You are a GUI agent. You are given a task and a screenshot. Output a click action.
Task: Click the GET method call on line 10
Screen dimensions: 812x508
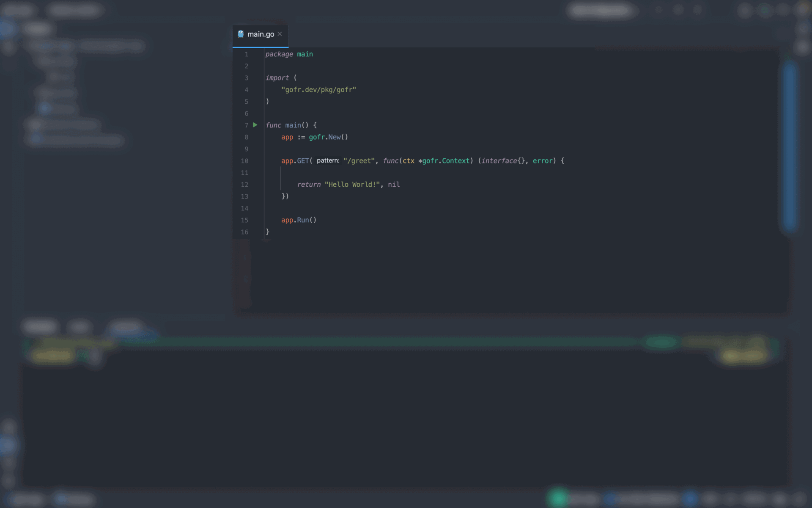pos(303,161)
